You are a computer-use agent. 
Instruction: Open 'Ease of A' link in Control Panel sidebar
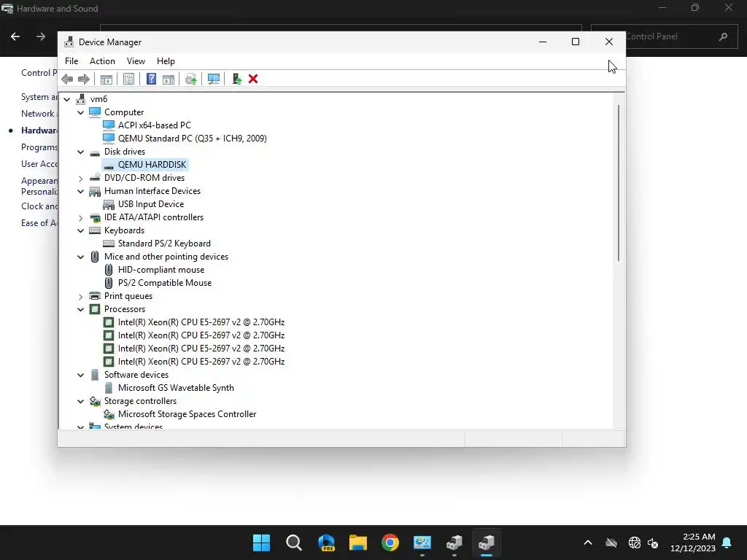point(39,223)
